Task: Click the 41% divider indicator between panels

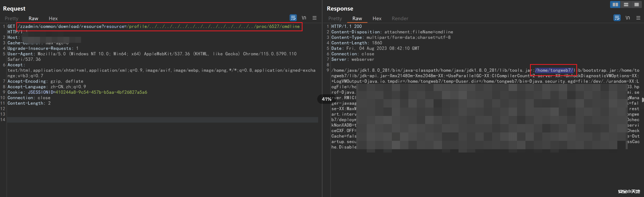Action: pos(326,99)
